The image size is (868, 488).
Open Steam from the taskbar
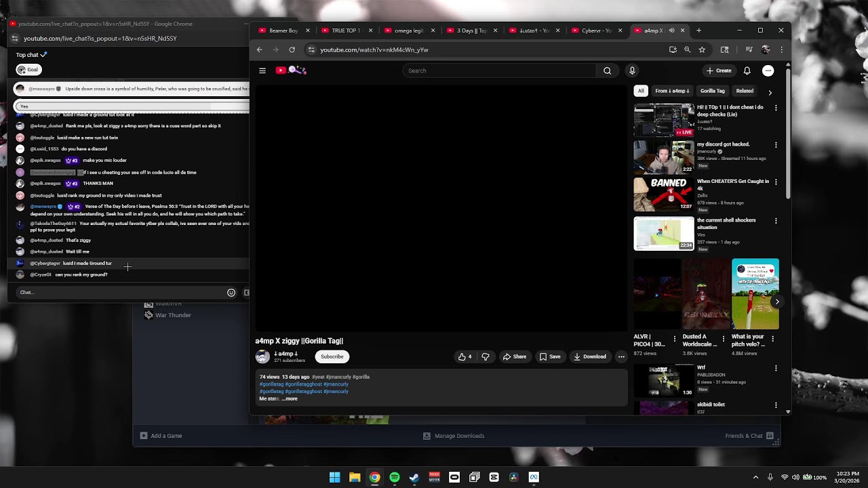pos(414,477)
